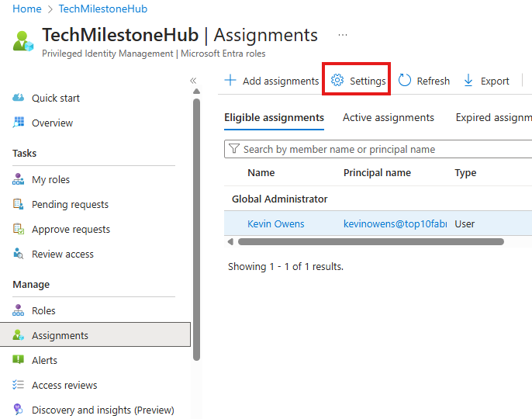532x419 pixels.
Task: Click the horizontal scrollbar under the table
Action: point(371,242)
